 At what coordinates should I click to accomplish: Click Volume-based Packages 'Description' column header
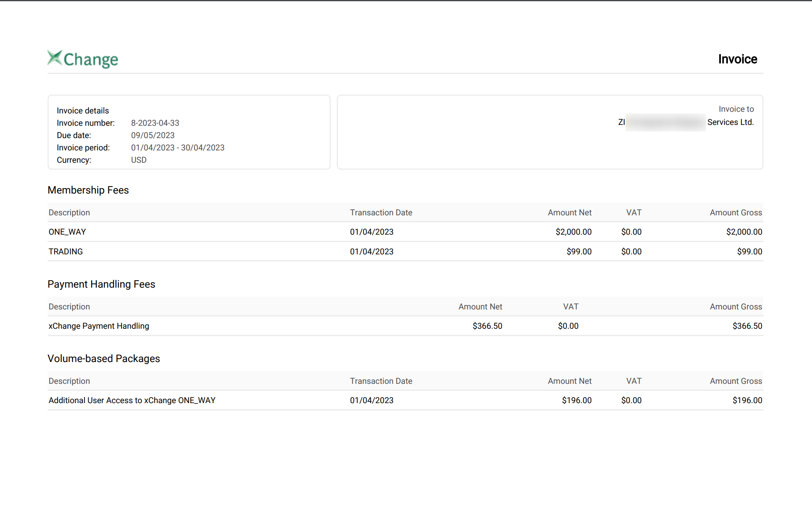click(x=69, y=381)
